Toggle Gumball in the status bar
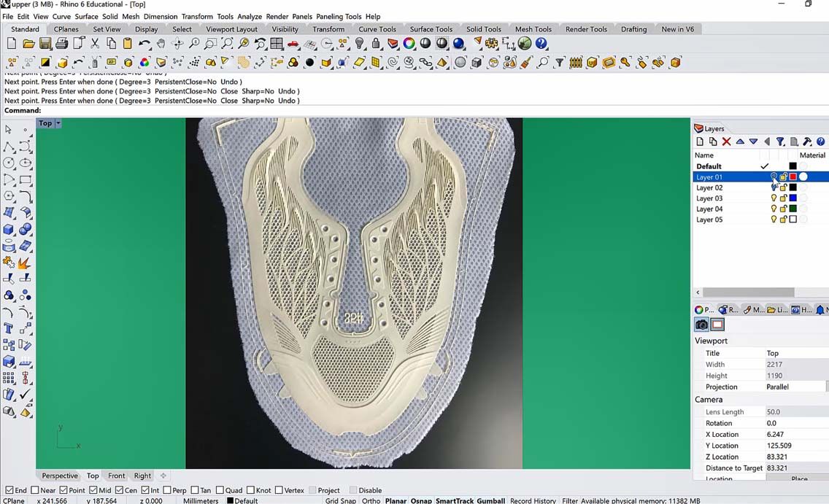This screenshot has width=829, height=504. (x=491, y=500)
